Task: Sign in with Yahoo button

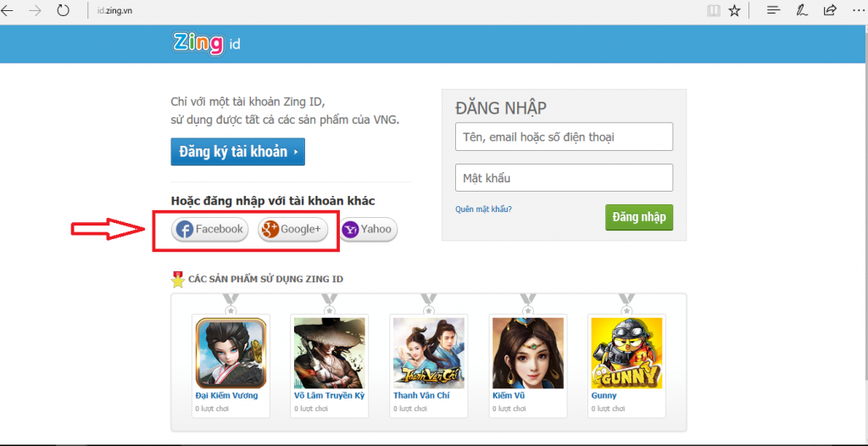Action: (368, 230)
